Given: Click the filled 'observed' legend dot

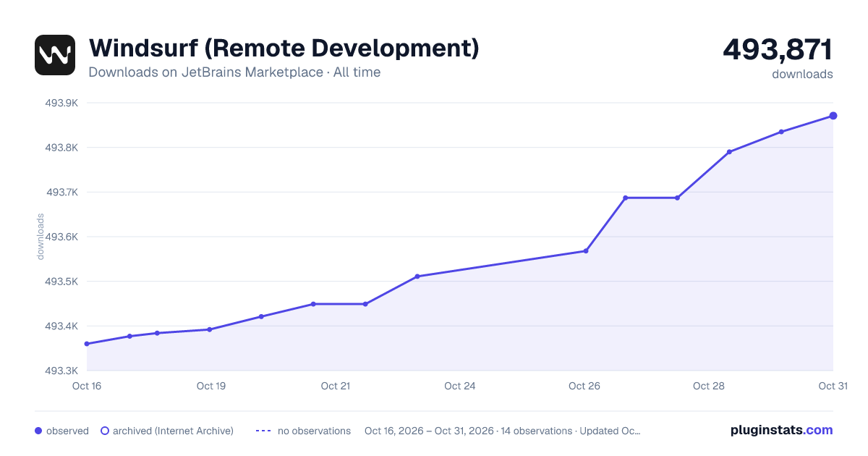Looking at the screenshot, I should coord(38,431).
